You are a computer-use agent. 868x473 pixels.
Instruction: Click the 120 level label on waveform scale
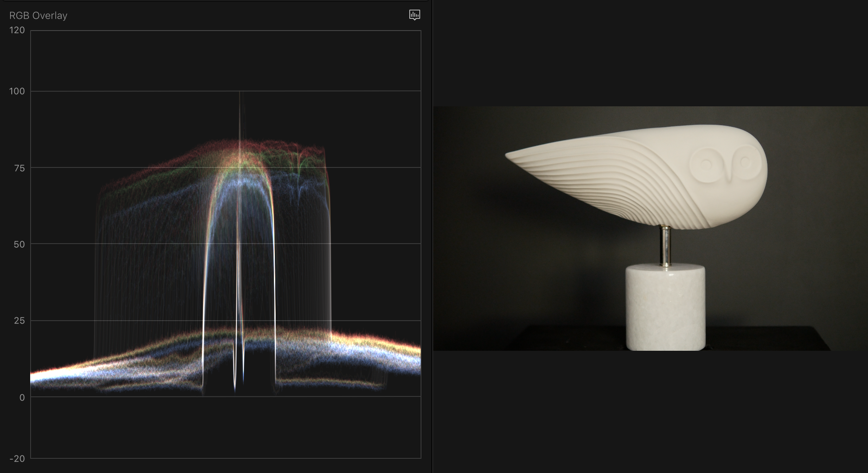[x=17, y=30]
